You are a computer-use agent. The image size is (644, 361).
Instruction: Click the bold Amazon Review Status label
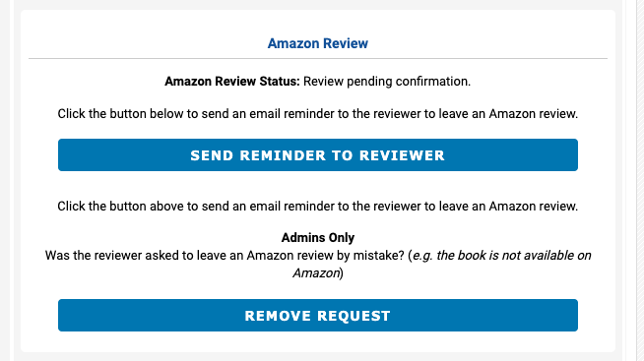pyautogui.click(x=232, y=82)
